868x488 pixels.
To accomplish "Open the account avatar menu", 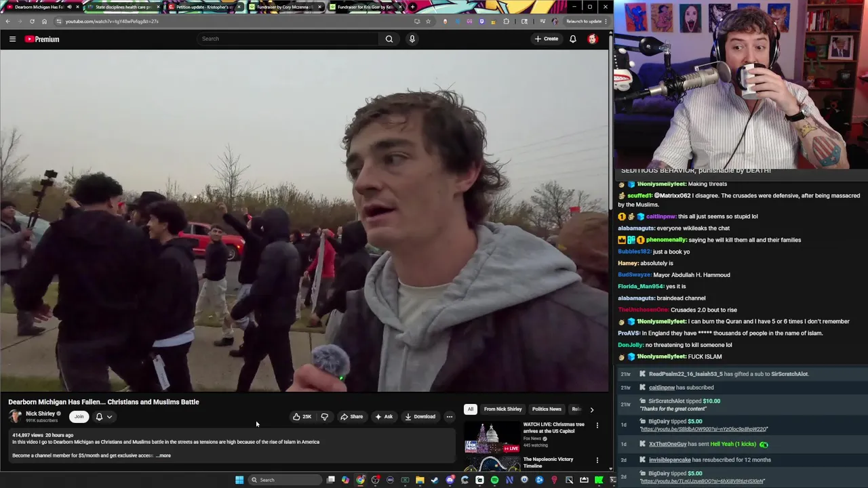I will tap(593, 39).
